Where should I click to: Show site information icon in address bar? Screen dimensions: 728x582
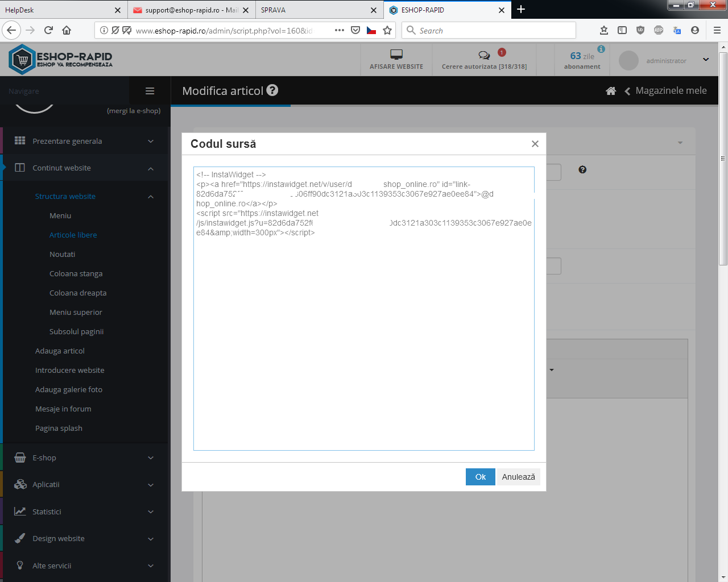coord(104,30)
